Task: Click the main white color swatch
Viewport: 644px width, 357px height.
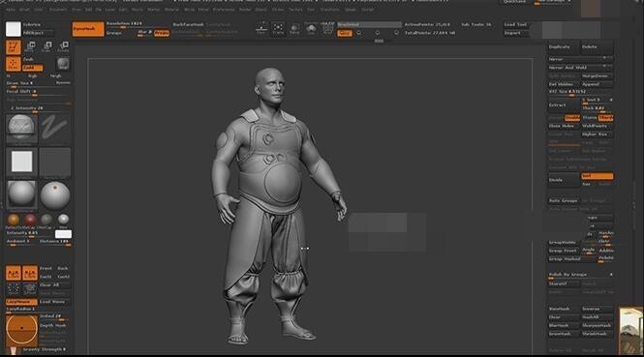Action: tap(14, 29)
